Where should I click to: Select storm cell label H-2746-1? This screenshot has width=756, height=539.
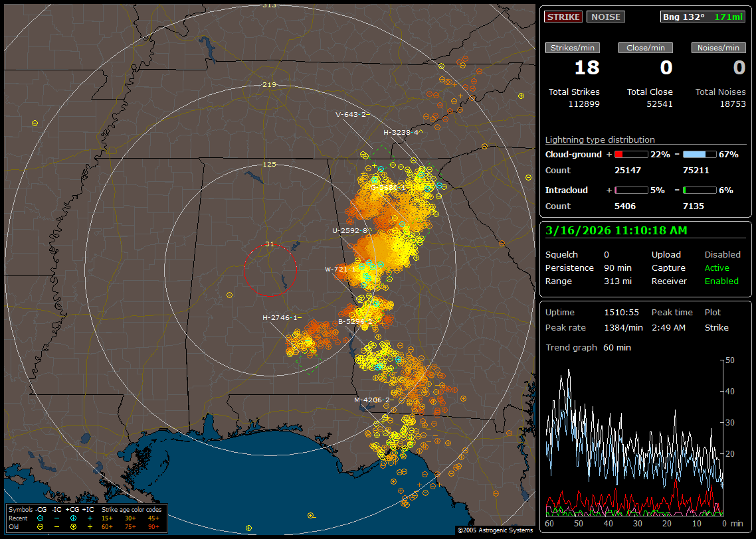coord(281,318)
